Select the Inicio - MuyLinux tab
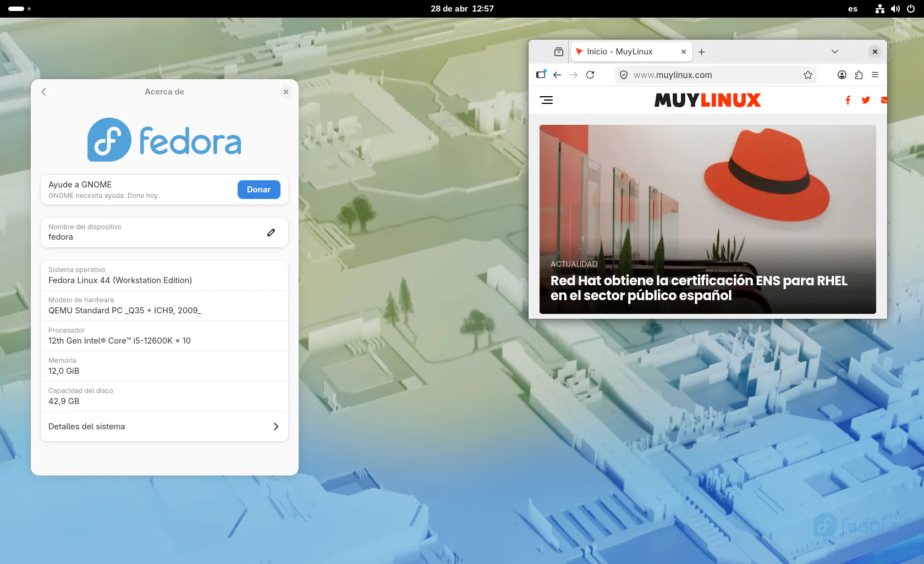 621,52
